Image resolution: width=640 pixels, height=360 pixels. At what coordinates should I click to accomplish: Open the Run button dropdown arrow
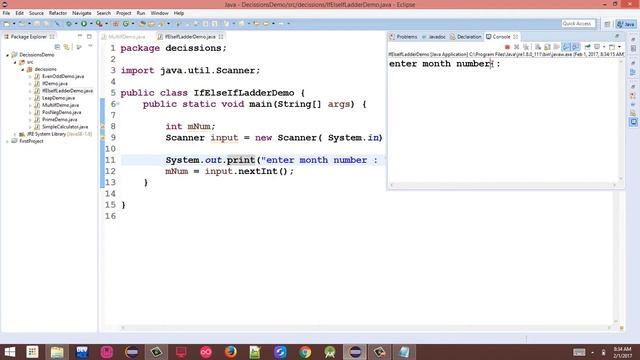click(x=91, y=24)
